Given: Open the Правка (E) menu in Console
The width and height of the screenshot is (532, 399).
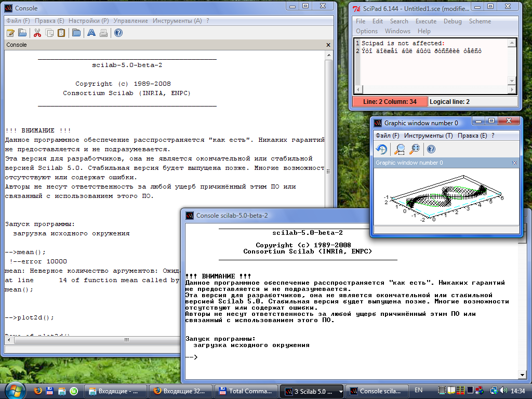Looking at the screenshot, I should (x=49, y=21).
